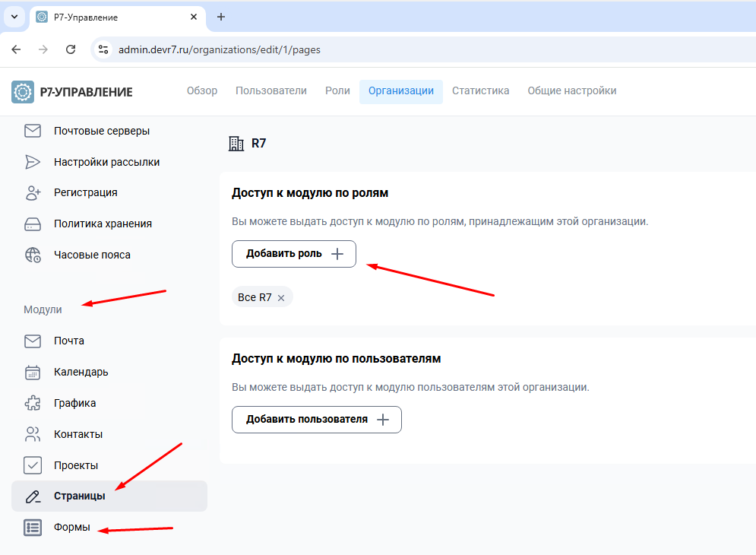
Task: Switch to the Пользователи tab
Action: (x=270, y=90)
